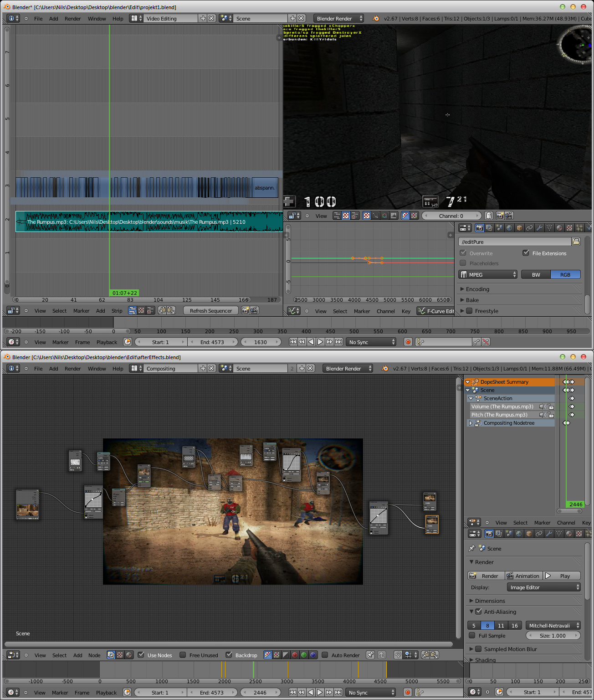Click OpenGL render clapperboard icon in preview header
Viewport: 594px width, 700px height.
[x=509, y=216]
